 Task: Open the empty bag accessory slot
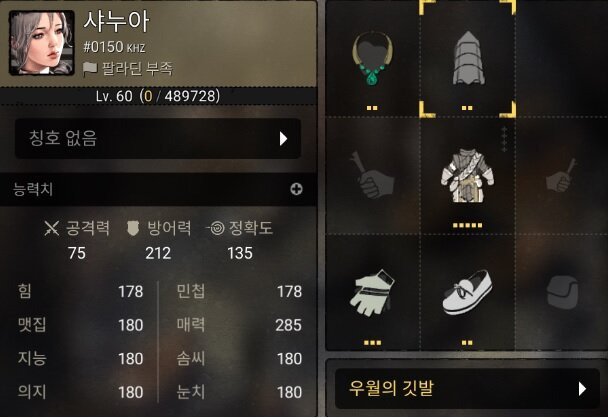[x=561, y=293]
